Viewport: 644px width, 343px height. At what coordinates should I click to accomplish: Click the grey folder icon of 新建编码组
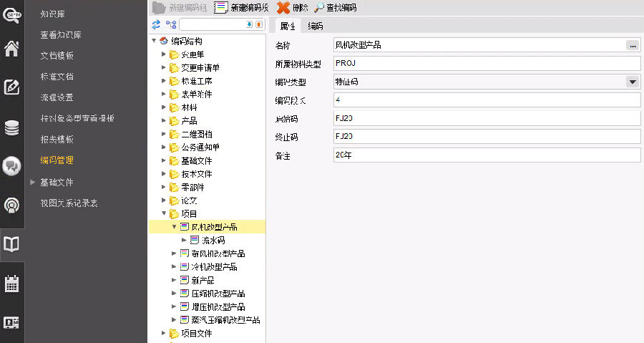[x=159, y=7]
